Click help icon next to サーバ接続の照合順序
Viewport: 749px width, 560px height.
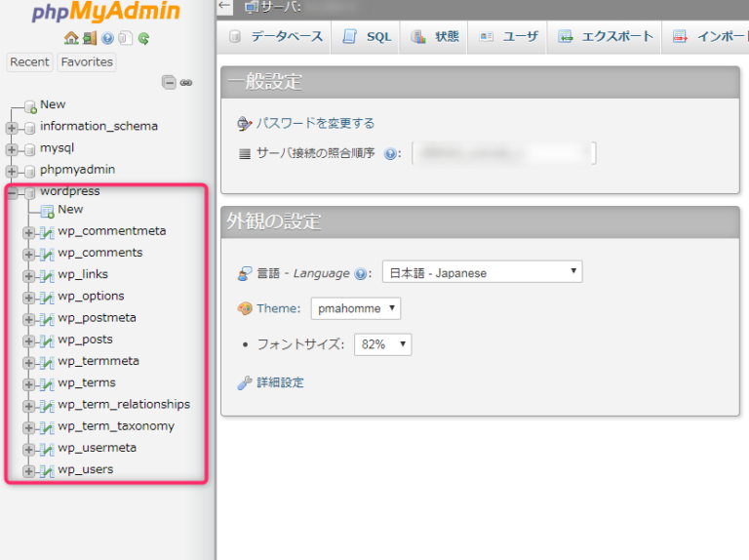pyautogui.click(x=390, y=154)
